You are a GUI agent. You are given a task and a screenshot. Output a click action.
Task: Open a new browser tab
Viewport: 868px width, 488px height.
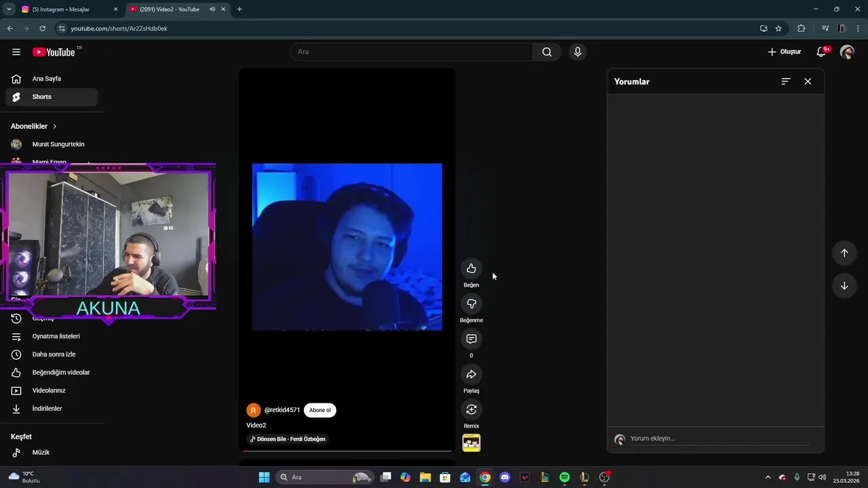pos(239,9)
